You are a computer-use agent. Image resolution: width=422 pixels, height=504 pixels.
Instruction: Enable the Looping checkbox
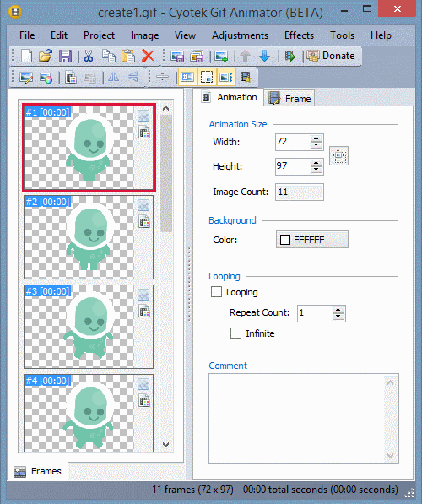[x=216, y=292]
